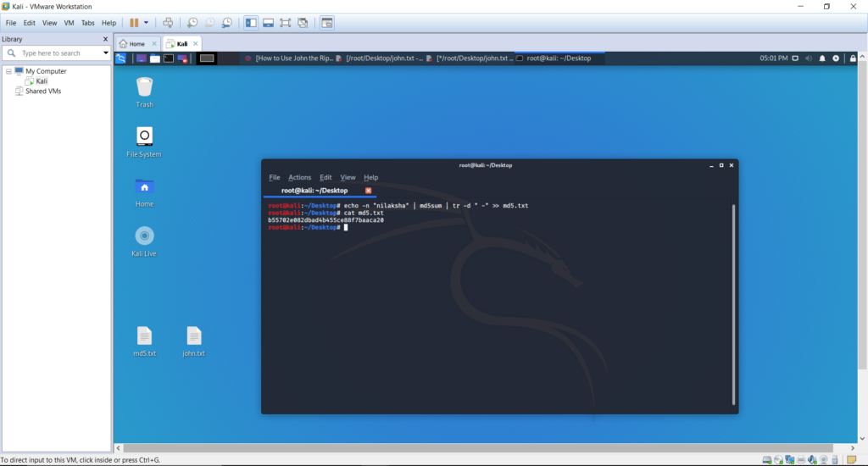Viewport: 868px width, 466px height.
Task: Open the library search filter dropdown
Action: (105, 53)
